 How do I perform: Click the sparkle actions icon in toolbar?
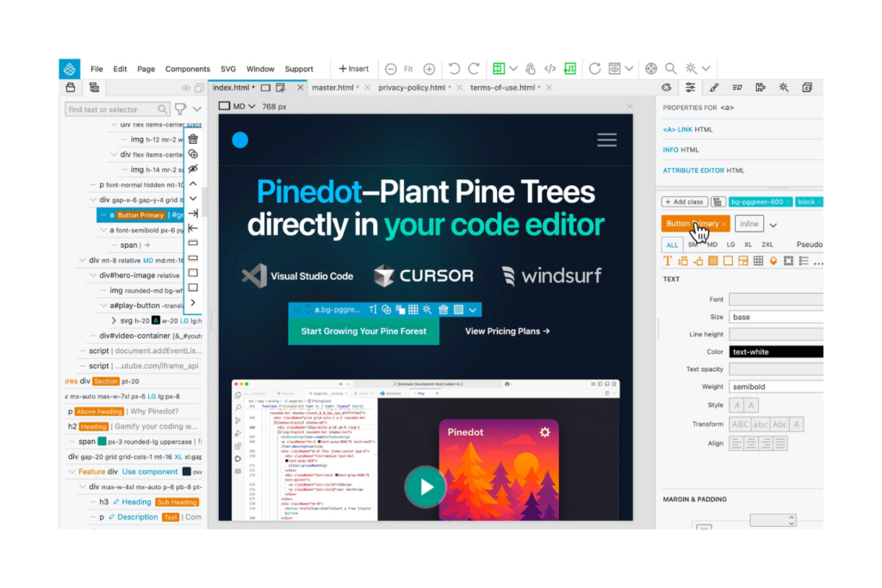(691, 69)
